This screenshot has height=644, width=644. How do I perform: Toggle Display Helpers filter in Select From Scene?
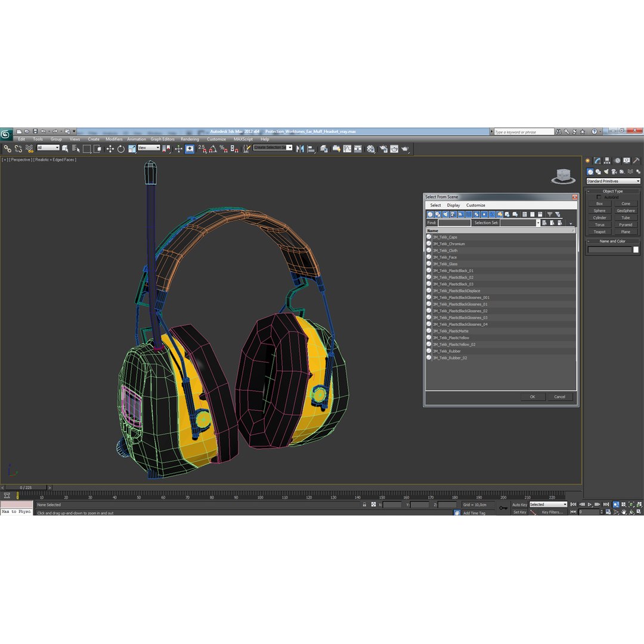tap(461, 215)
